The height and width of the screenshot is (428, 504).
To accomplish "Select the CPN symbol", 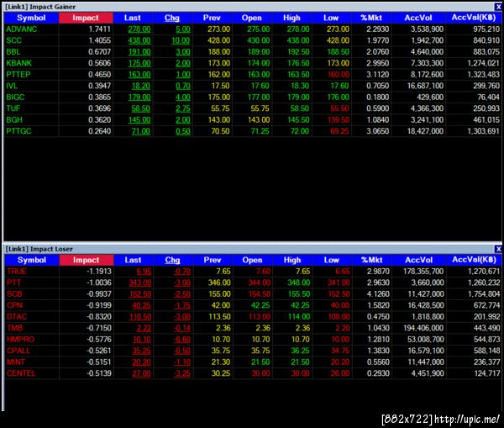I will 15,305.
